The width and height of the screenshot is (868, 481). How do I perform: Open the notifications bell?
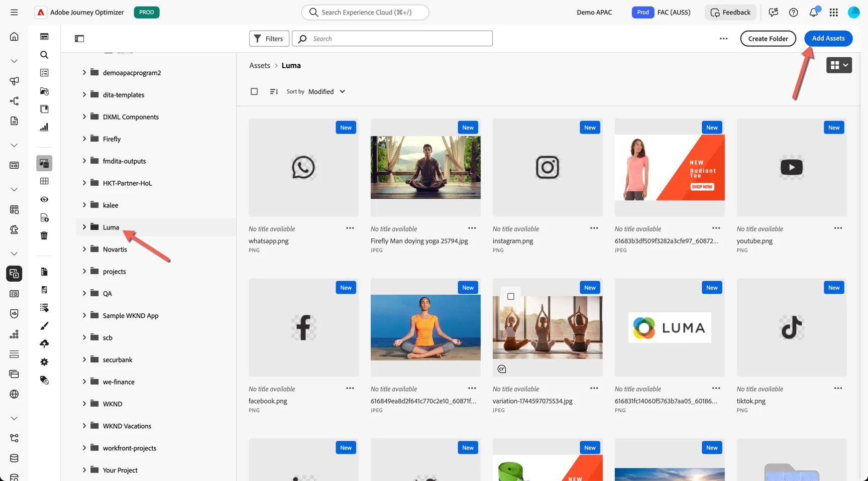(814, 13)
